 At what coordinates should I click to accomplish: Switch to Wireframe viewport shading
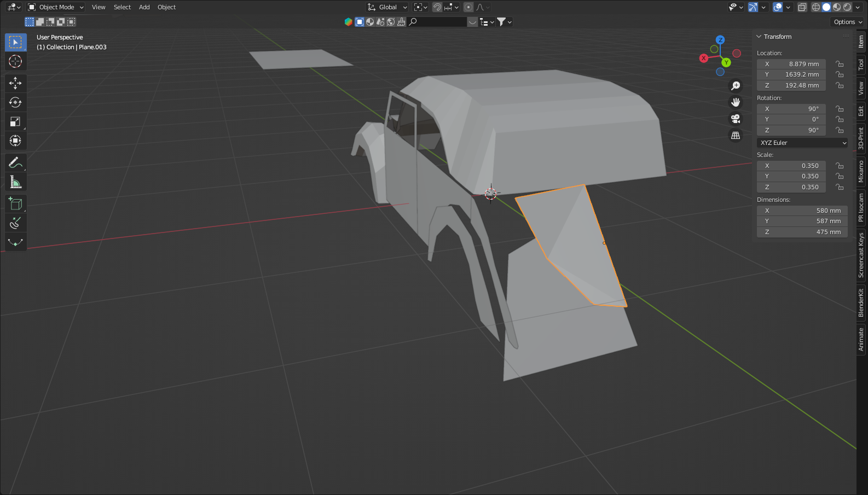[816, 7]
